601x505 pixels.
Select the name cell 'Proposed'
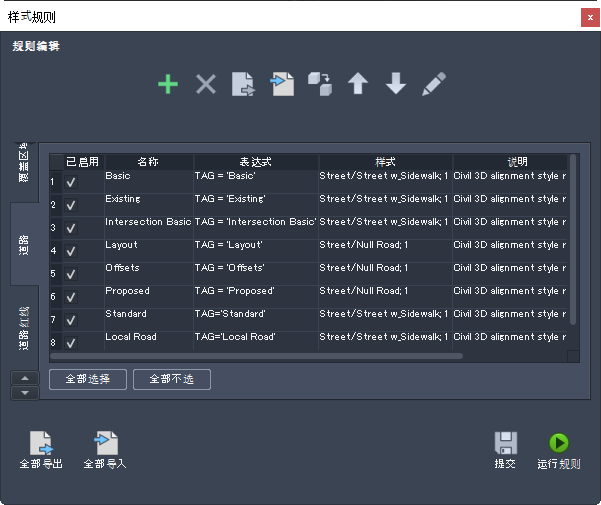coord(149,297)
